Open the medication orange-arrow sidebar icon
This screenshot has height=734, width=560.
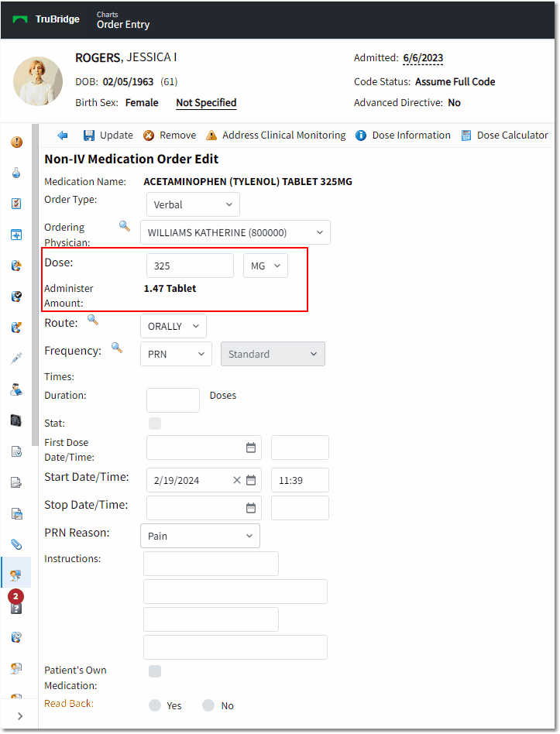tap(16, 328)
